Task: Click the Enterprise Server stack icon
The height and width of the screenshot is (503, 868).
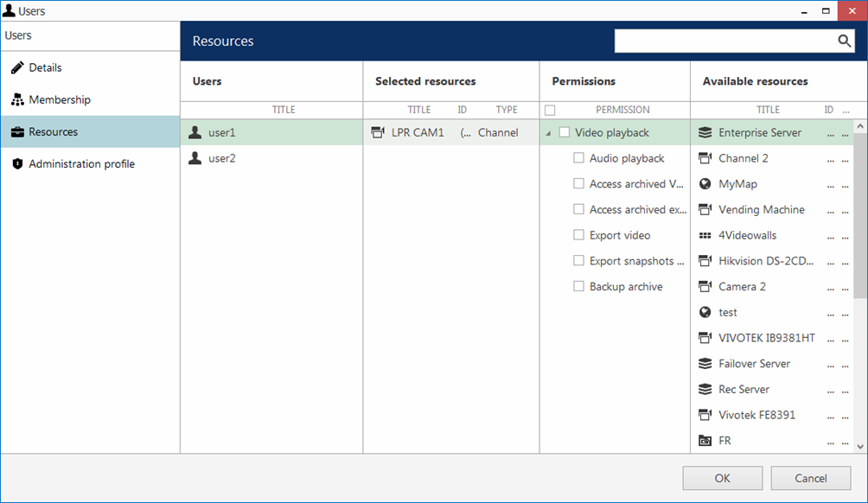Action: [705, 133]
